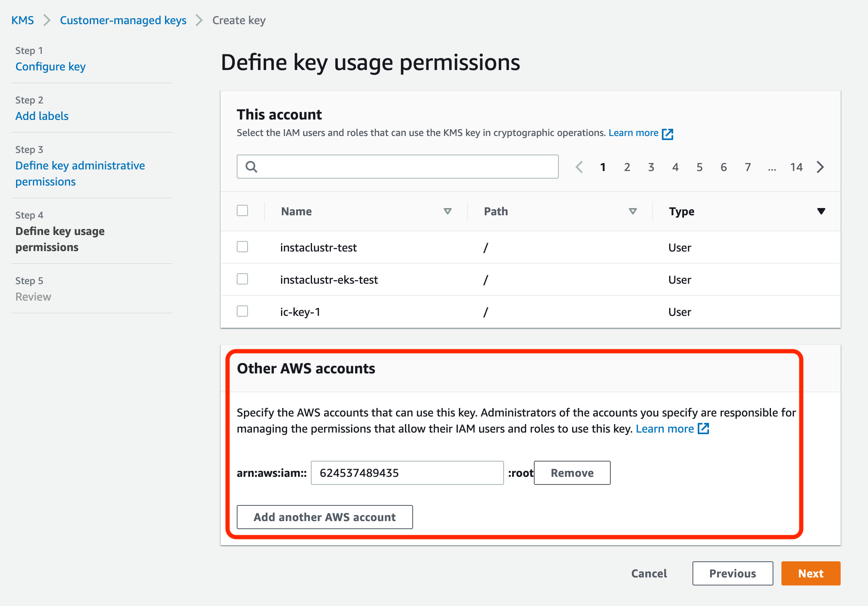The width and height of the screenshot is (868, 606).
Task: Open external link icon beside IAM Learn more
Action: point(668,134)
